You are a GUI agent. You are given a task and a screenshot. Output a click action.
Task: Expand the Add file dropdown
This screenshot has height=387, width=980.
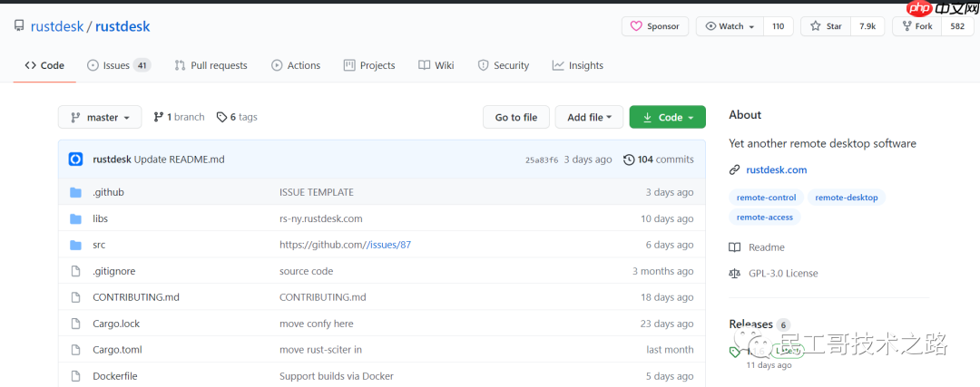589,117
